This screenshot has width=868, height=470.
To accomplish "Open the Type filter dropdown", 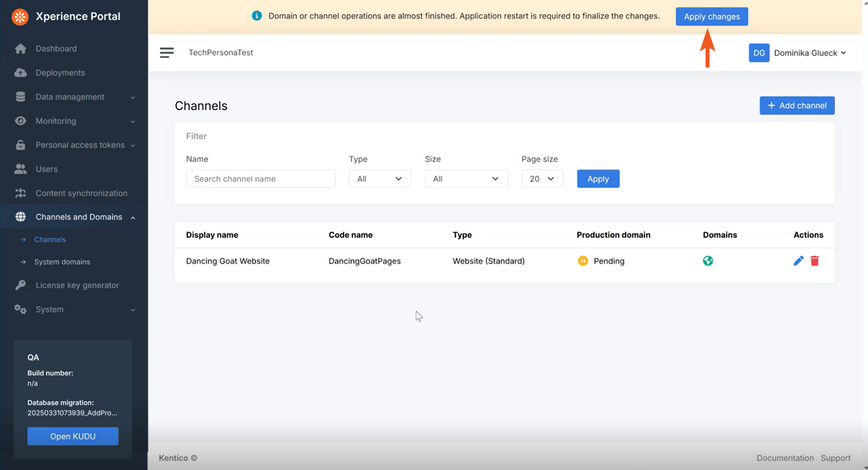I will coord(379,179).
